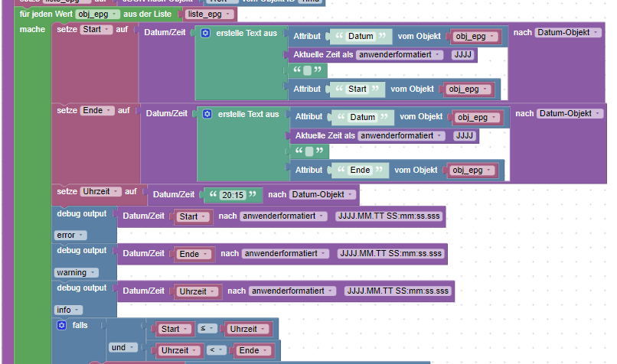Screen dimensions: 617x364
Task: Edit the empty text string in Start block
Action: coord(307,71)
